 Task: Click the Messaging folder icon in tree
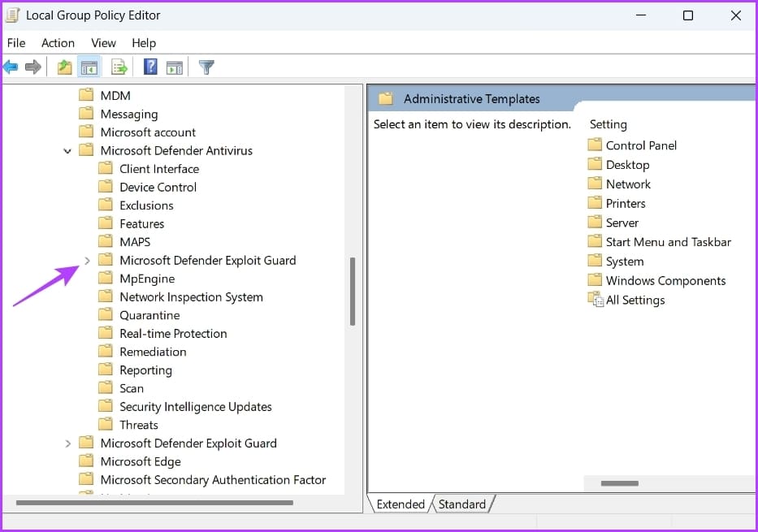coord(86,113)
